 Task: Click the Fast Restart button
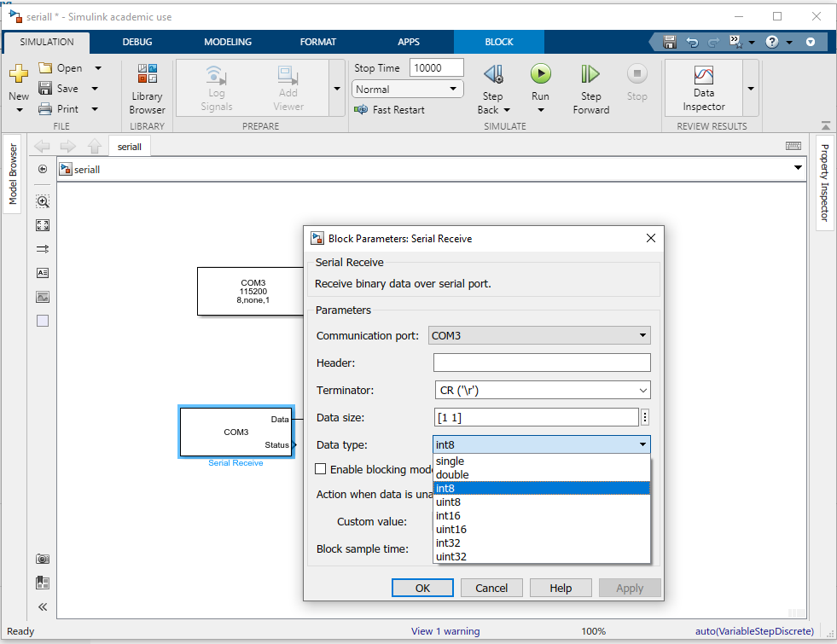coord(389,110)
